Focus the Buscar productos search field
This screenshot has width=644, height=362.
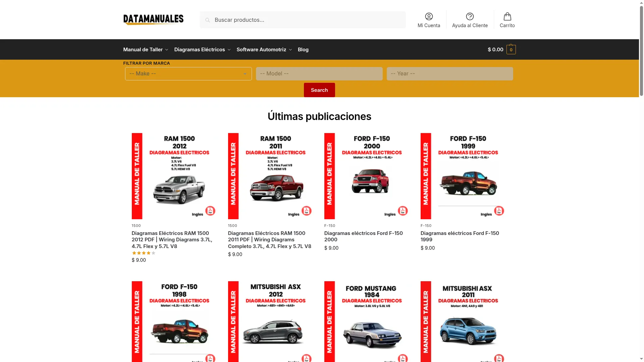tap(303, 20)
